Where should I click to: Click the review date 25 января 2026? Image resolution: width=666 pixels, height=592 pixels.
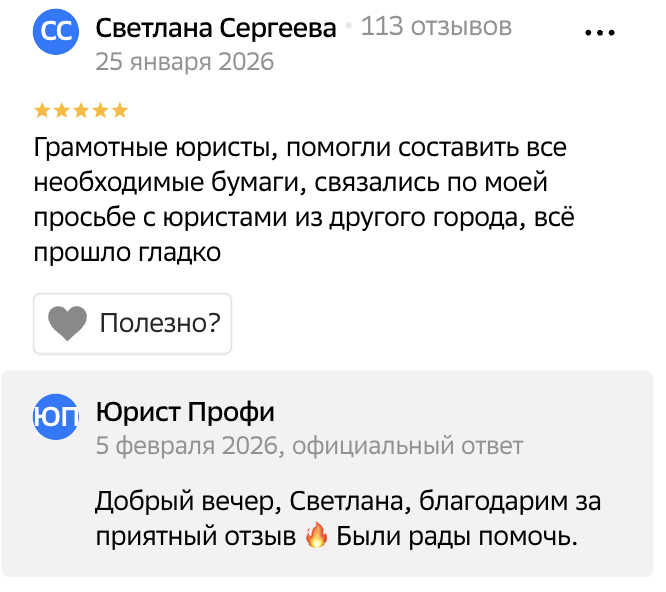click(185, 61)
